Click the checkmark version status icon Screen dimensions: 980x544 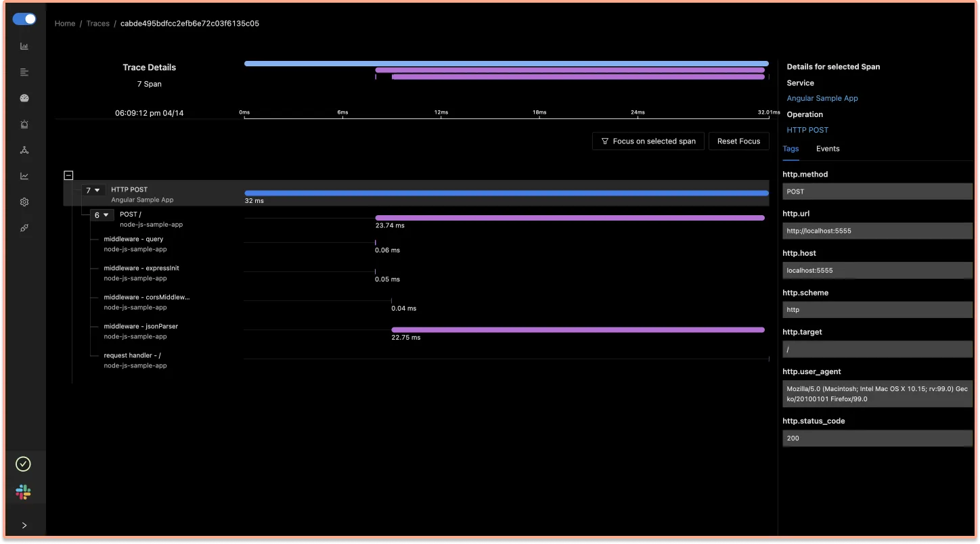(x=24, y=464)
